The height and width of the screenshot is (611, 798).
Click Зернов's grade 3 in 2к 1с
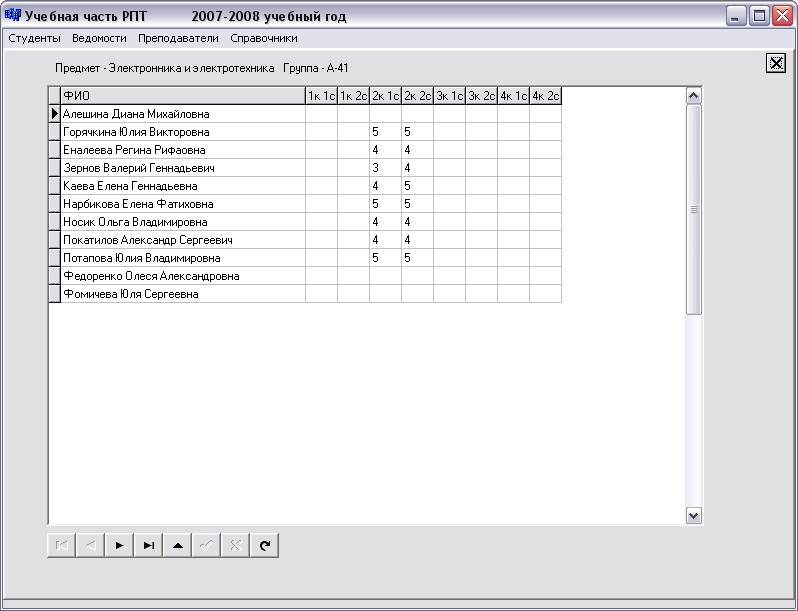[386, 168]
